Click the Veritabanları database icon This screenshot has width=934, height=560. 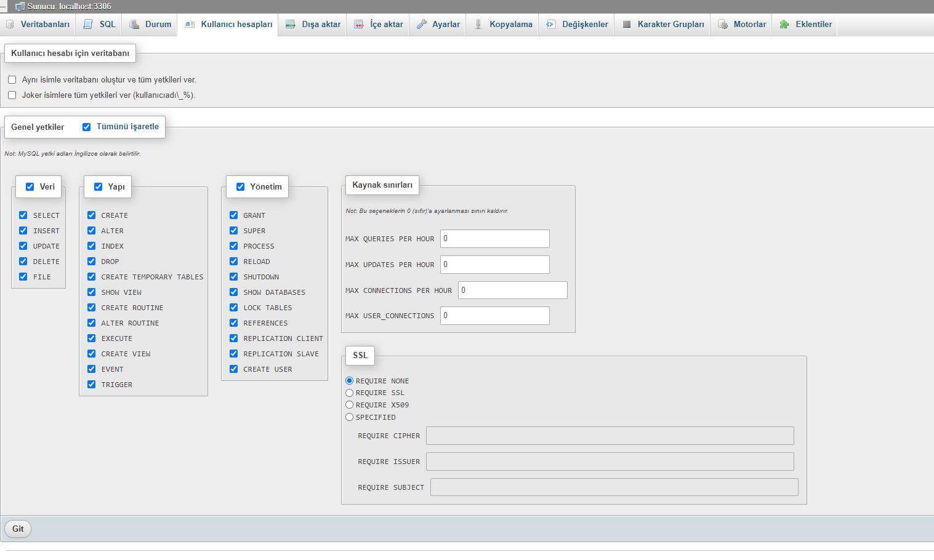[10, 25]
